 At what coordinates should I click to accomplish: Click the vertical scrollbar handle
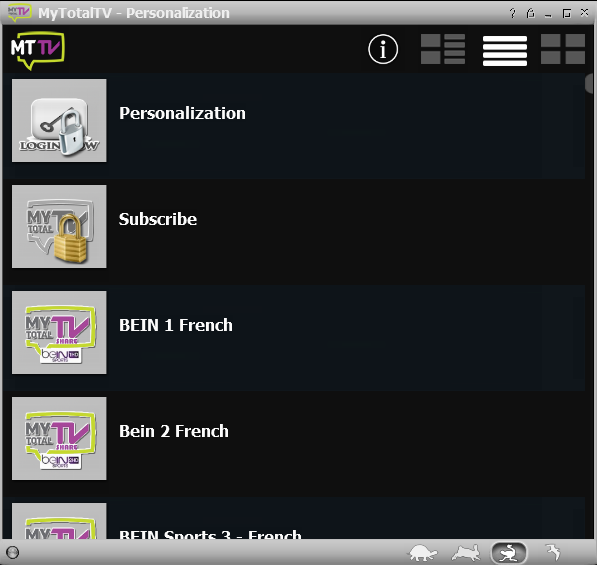coord(590,83)
